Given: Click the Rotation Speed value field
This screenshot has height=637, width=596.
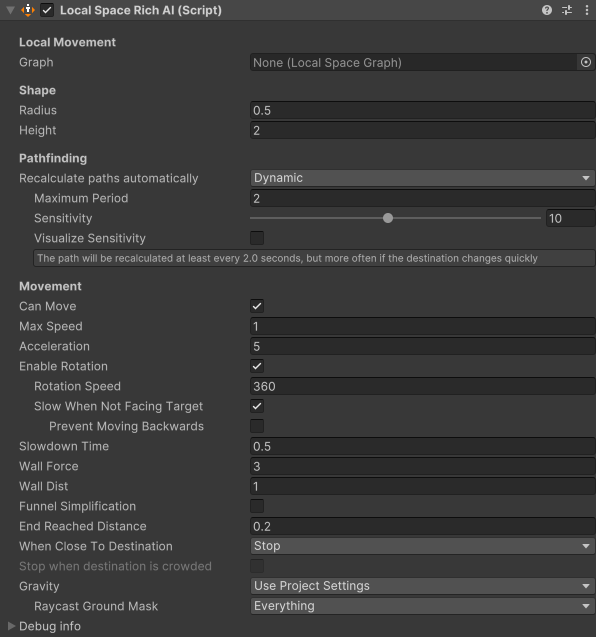Looking at the screenshot, I should pos(423,386).
